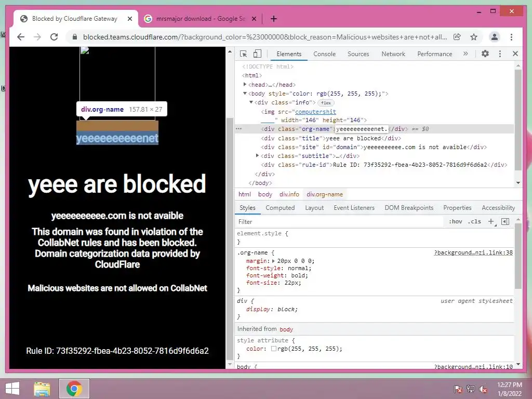Expand the margin shorthand triangle
Viewport: 532px width, 399px height.
(273, 261)
